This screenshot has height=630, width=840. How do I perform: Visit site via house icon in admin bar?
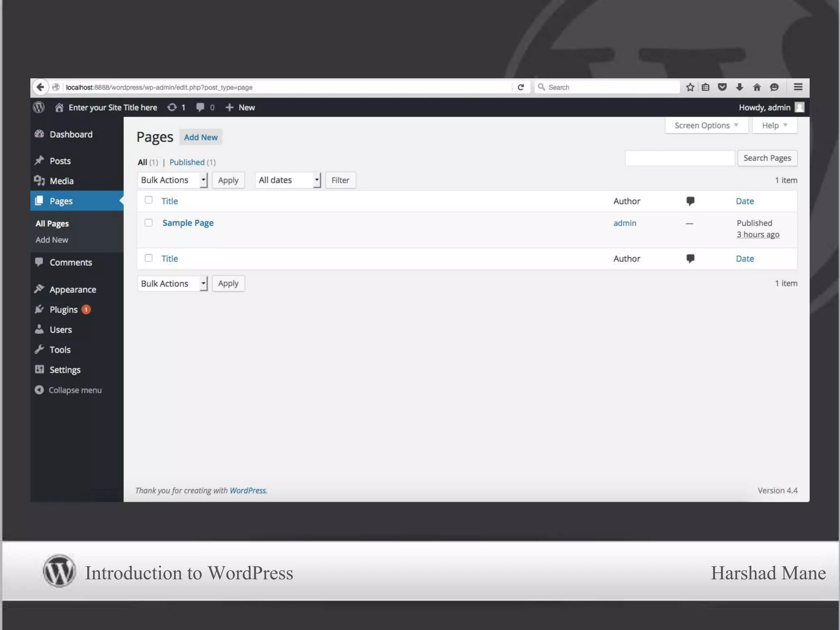click(59, 107)
